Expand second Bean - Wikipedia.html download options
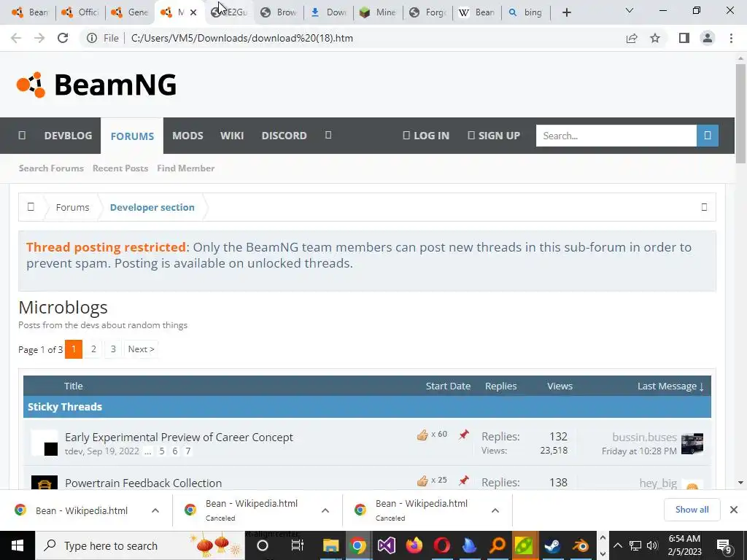The image size is (747, 560). click(325, 510)
